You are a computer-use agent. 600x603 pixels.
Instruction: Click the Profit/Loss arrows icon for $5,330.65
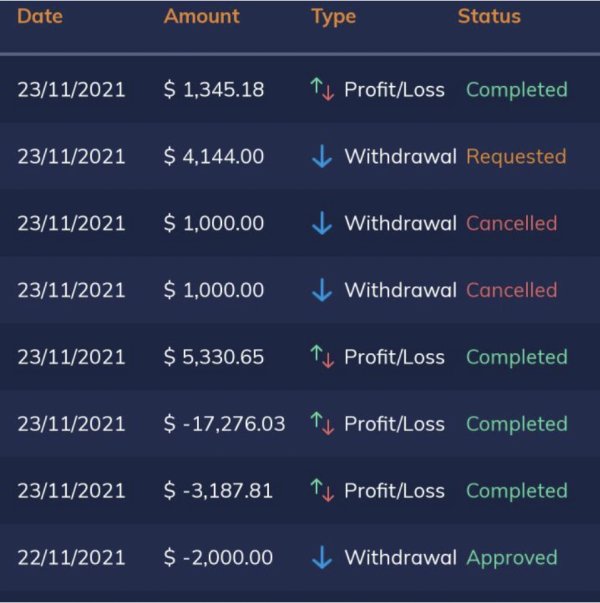(x=322, y=357)
